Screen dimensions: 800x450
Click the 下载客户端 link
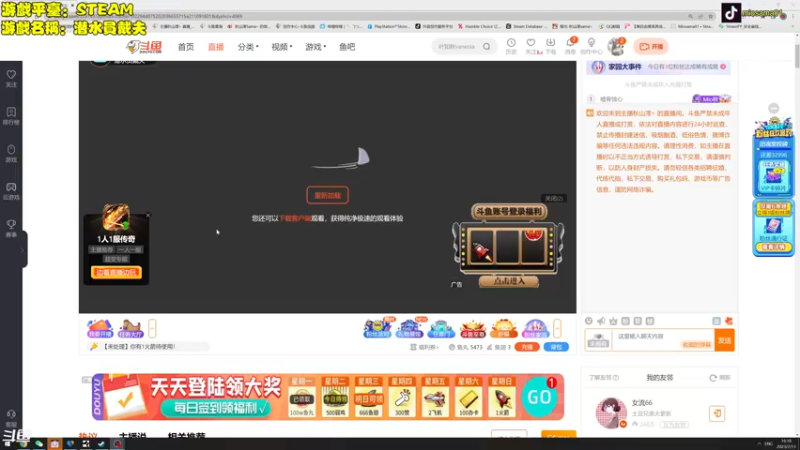(295, 218)
